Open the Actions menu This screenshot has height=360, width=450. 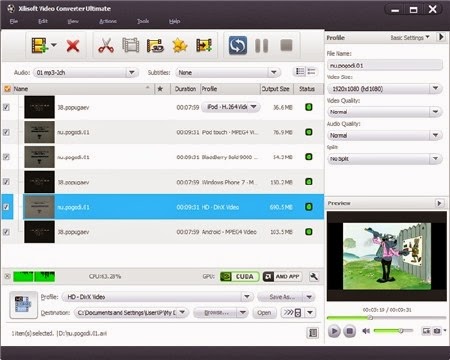(108, 21)
